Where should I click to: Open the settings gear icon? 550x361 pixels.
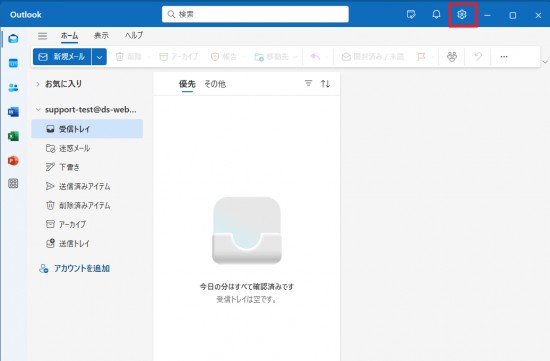tap(462, 14)
